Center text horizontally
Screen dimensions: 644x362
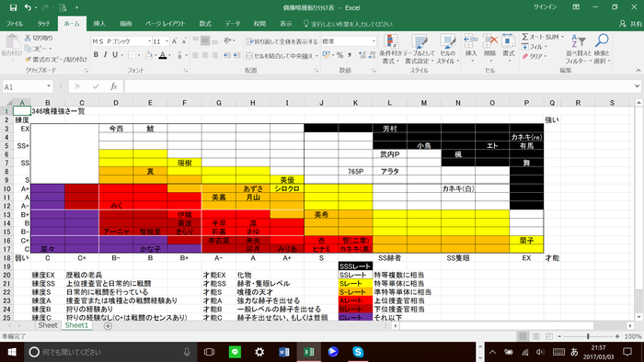(205, 55)
